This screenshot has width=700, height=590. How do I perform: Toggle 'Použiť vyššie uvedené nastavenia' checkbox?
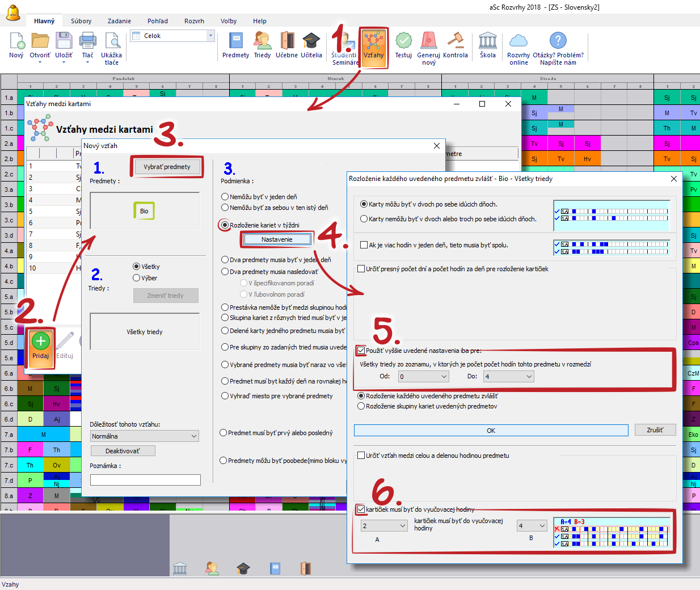[361, 351]
